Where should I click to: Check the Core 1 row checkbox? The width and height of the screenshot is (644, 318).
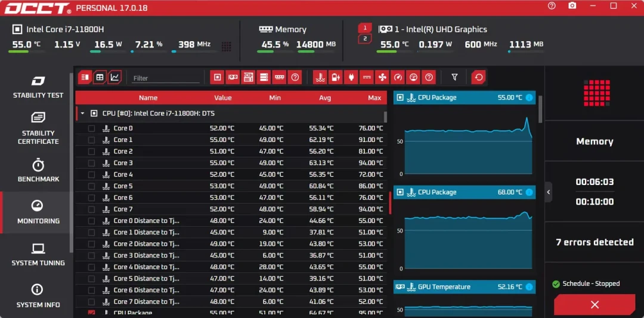(x=92, y=140)
